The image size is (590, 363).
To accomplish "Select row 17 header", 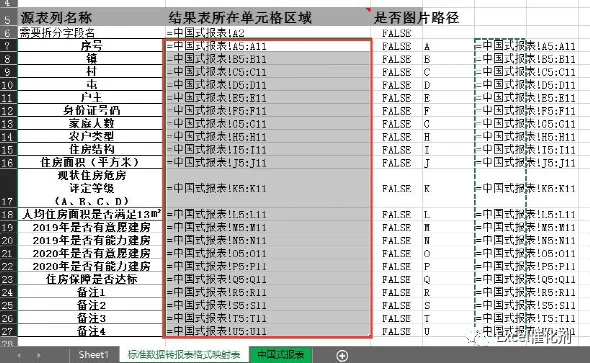I will tap(8, 188).
